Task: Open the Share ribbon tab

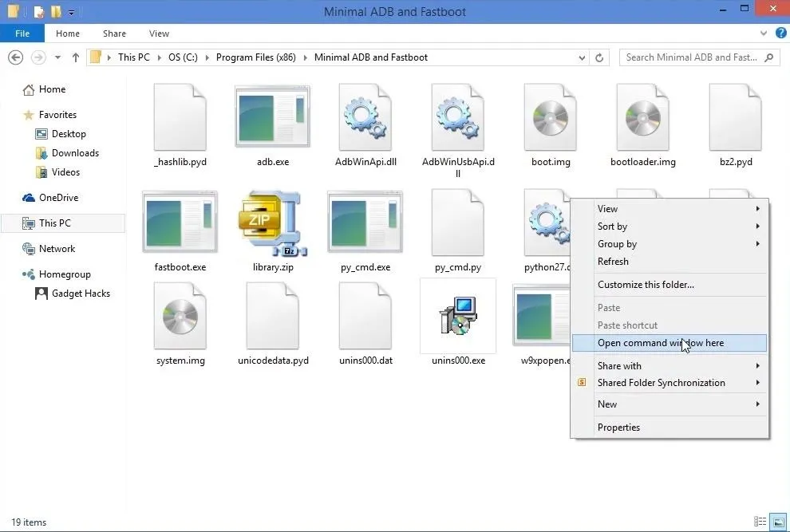Action: point(114,33)
